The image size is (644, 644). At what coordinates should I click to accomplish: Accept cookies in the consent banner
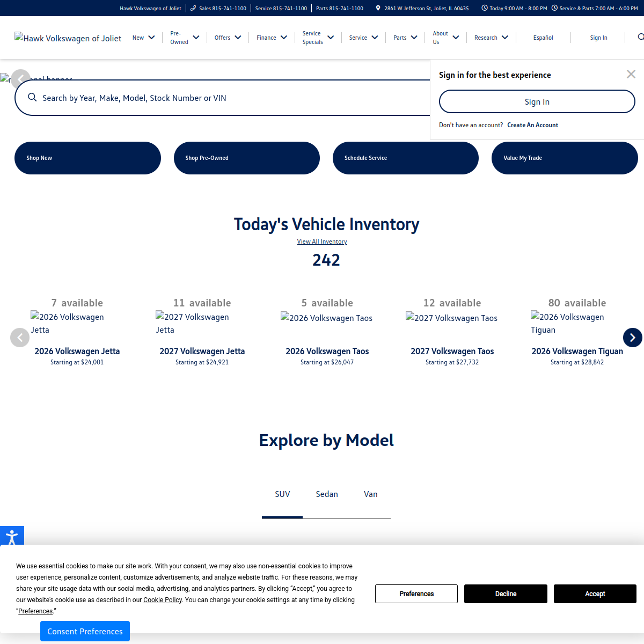tap(595, 594)
